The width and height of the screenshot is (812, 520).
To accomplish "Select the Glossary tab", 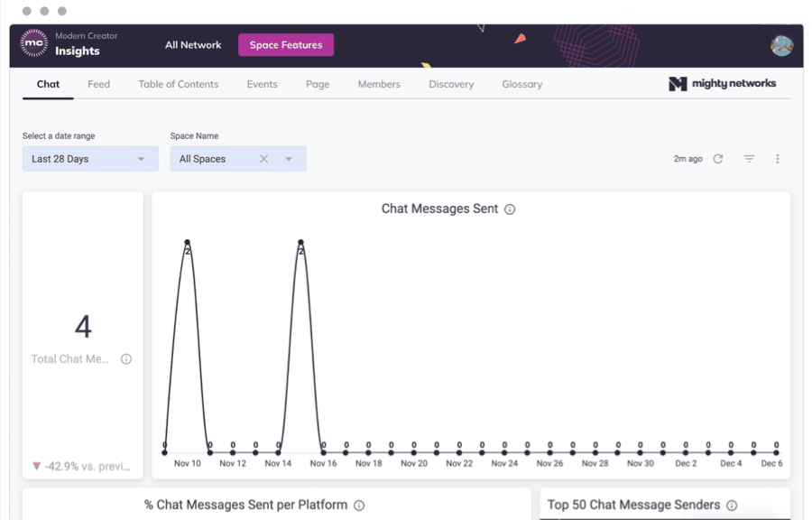I will 521,84.
